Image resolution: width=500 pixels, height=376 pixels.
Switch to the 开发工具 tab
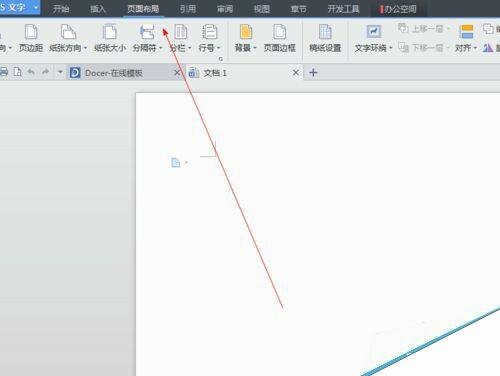point(343,9)
